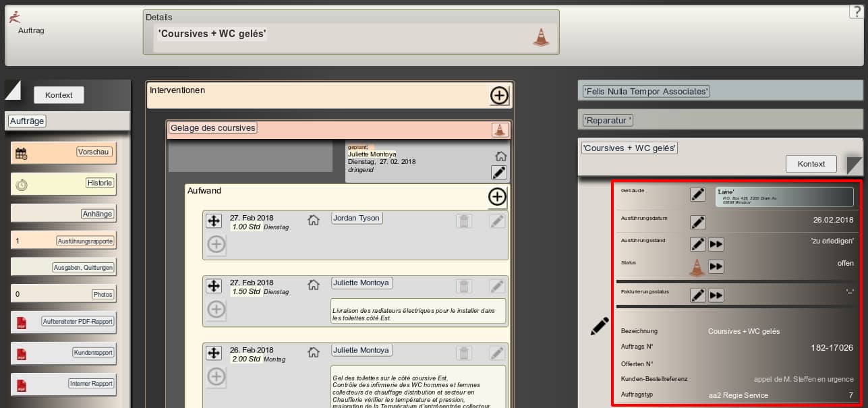Viewport: 868px width, 408px height.
Task: Open the Historie menu item
Action: pyautogui.click(x=100, y=183)
